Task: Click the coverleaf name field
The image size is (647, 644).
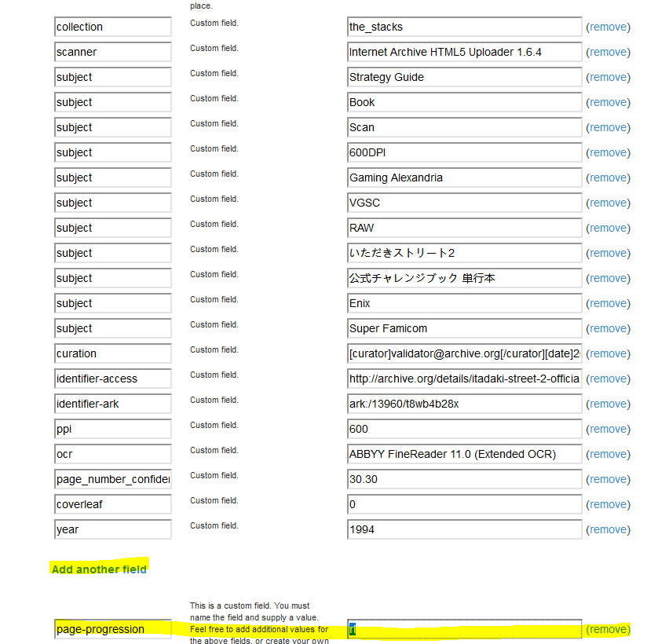Action: [x=113, y=505]
